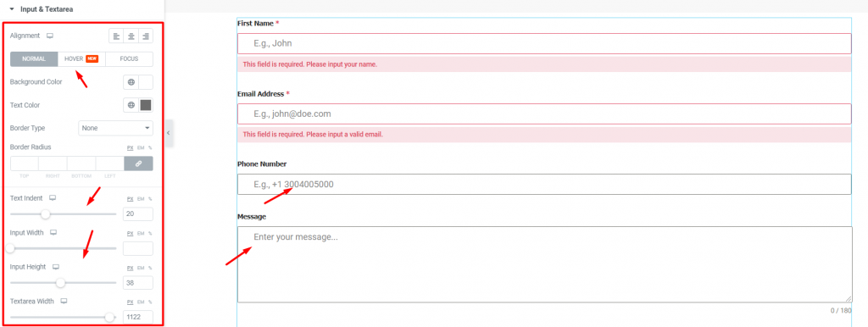The width and height of the screenshot is (868, 327).
Task: Click the Message textarea
Action: pyautogui.click(x=544, y=264)
